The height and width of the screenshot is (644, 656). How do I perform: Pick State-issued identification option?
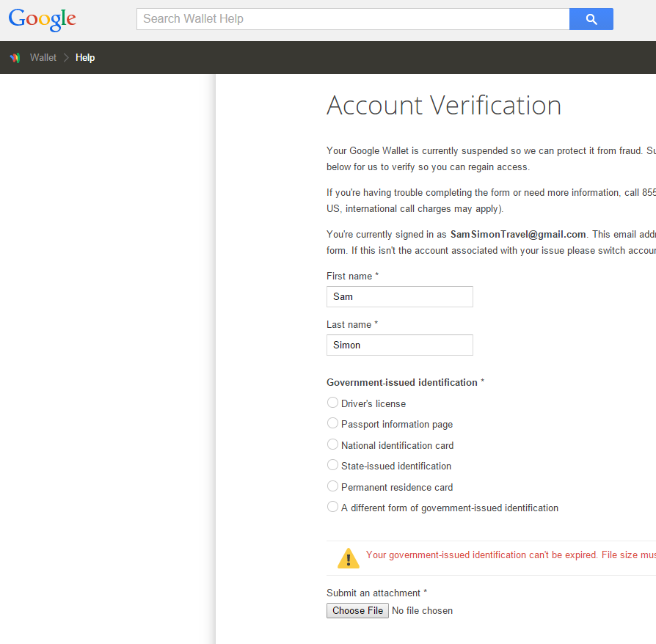(x=332, y=465)
